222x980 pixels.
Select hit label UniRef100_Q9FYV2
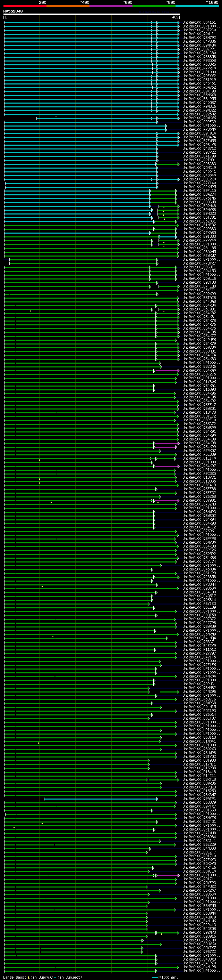tap(199, 76)
